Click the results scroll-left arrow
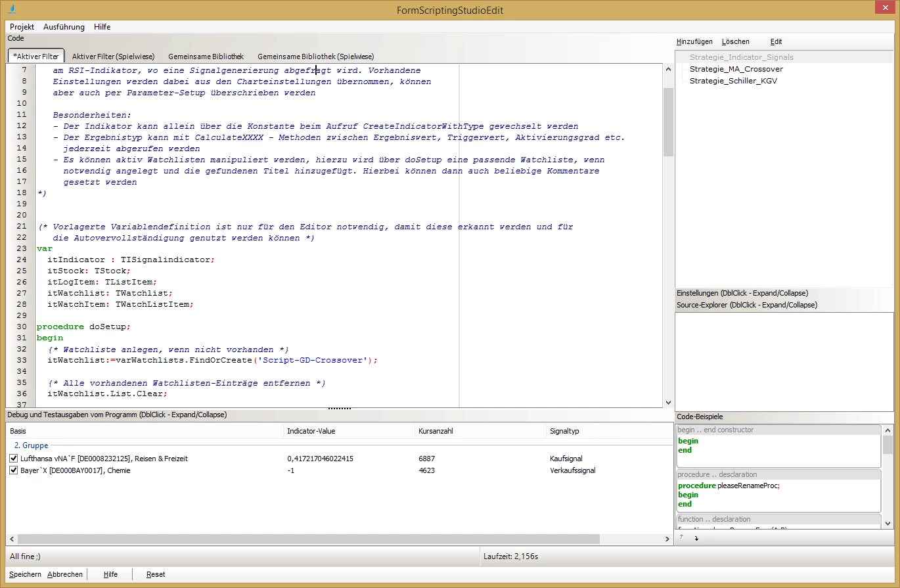Screen dimensions: 900x588 point(11,539)
